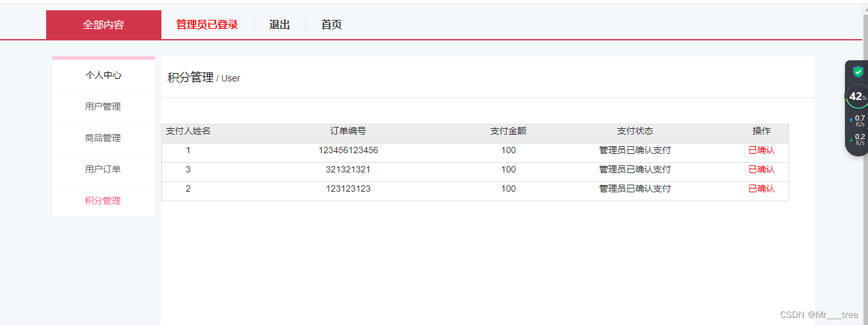Click payer name cell 1
Viewport: 868px width, 325px height.
[188, 150]
